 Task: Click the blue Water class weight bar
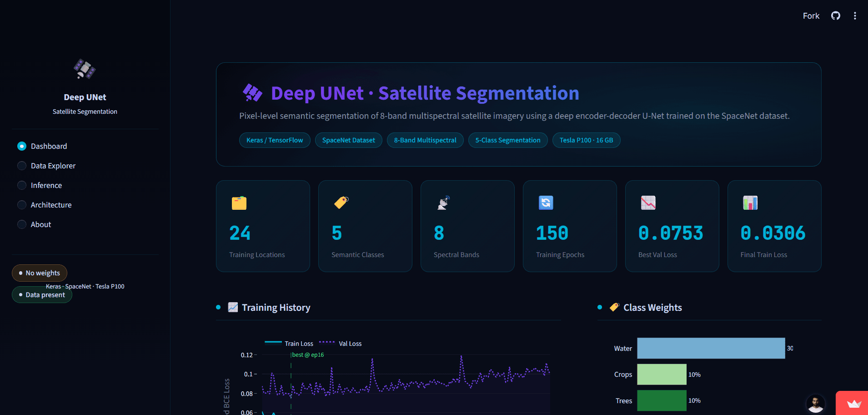711,348
